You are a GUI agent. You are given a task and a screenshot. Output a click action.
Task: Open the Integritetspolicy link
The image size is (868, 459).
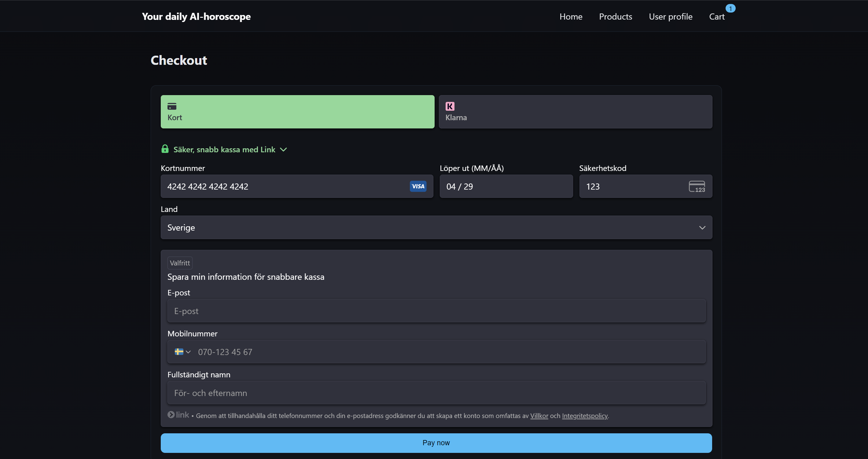[585, 416]
